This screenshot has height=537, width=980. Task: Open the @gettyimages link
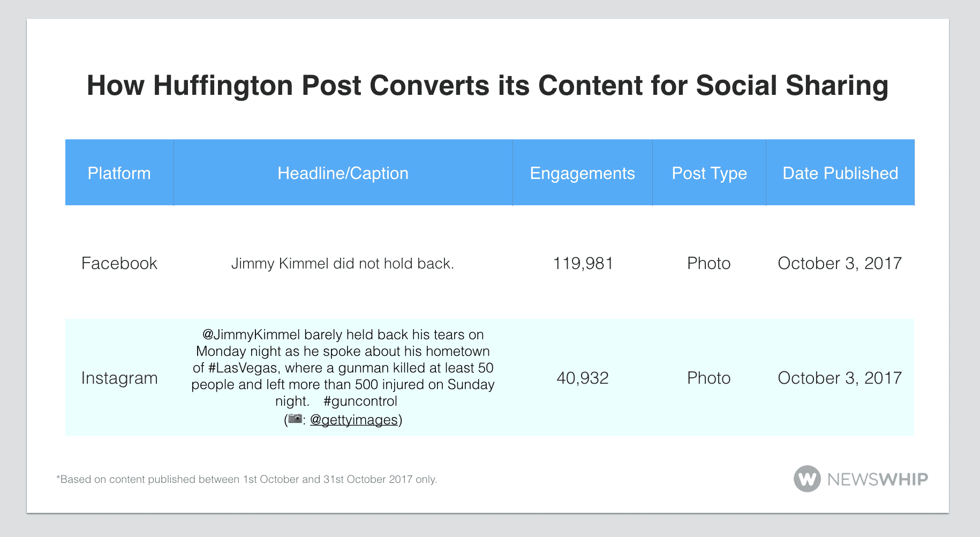click(x=353, y=420)
